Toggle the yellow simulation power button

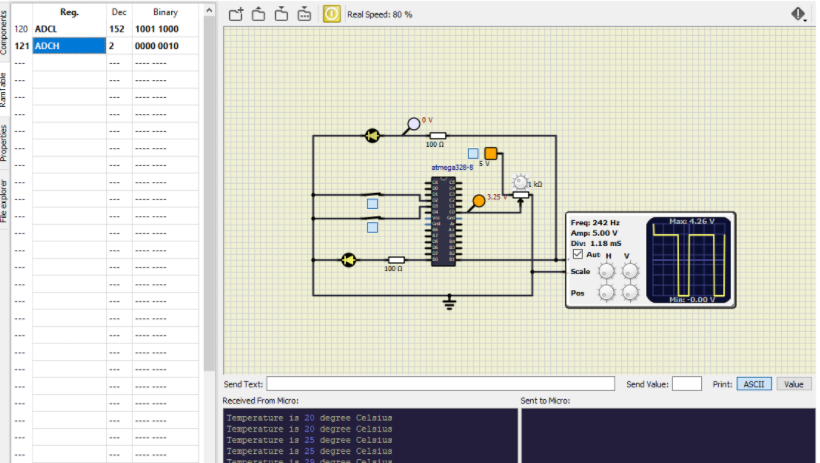(332, 14)
